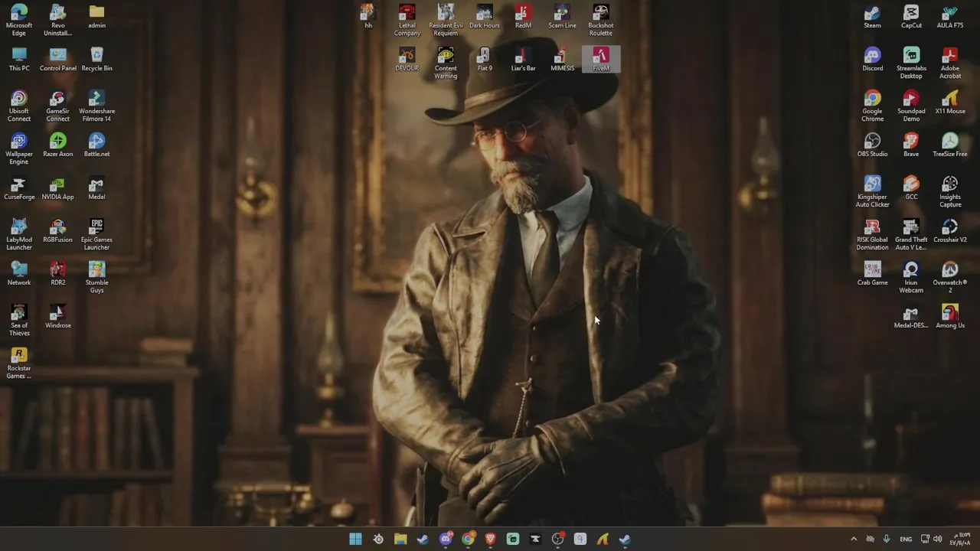The image size is (980, 551).
Task: Select the Kingshiper Auto Clicker icon
Action: point(872,191)
